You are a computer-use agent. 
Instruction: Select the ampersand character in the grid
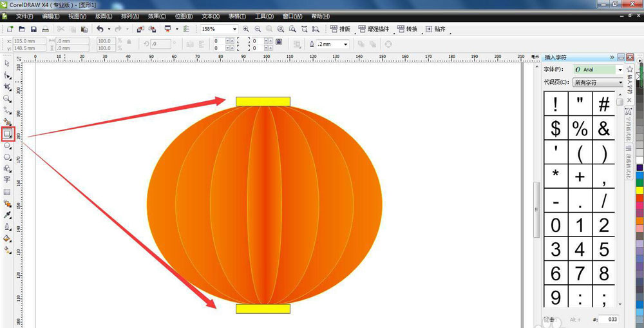[x=603, y=129]
